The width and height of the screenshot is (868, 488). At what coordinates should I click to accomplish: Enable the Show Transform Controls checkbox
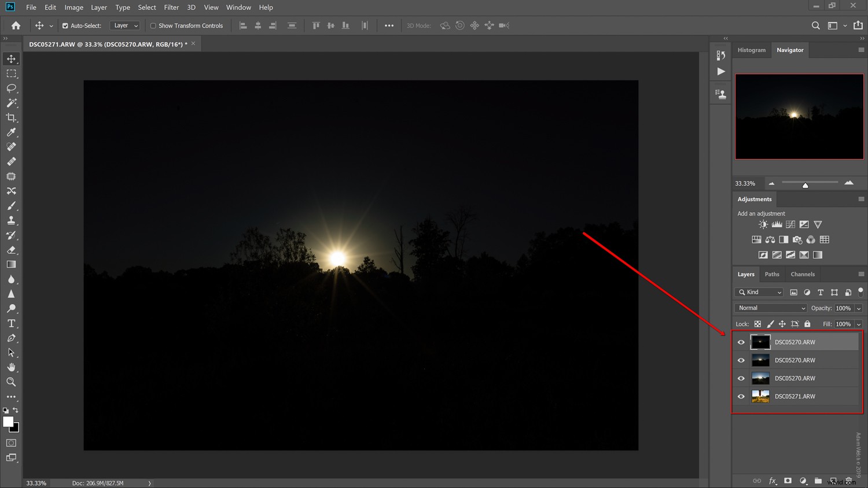tap(153, 25)
